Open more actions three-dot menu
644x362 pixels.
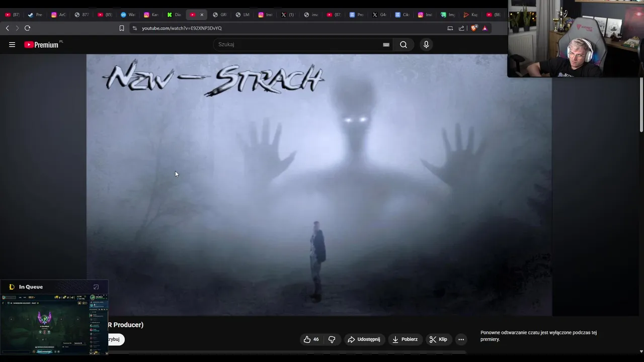461,339
